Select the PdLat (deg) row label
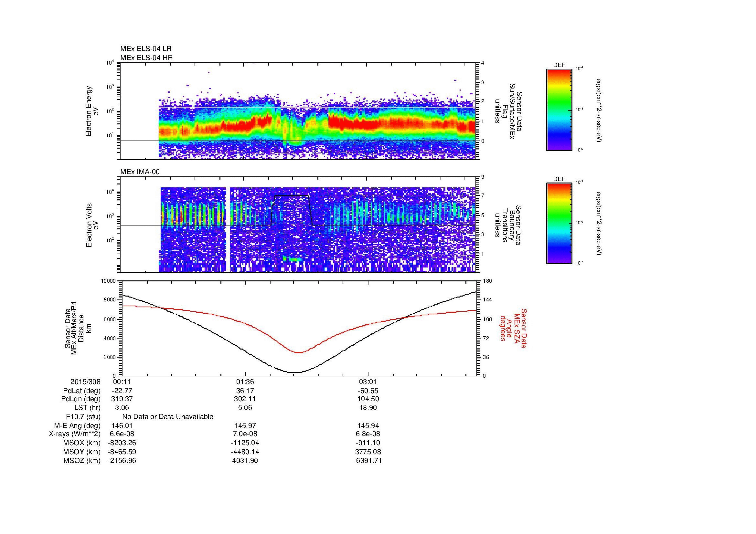The width and height of the screenshot is (756, 534). coord(82,391)
